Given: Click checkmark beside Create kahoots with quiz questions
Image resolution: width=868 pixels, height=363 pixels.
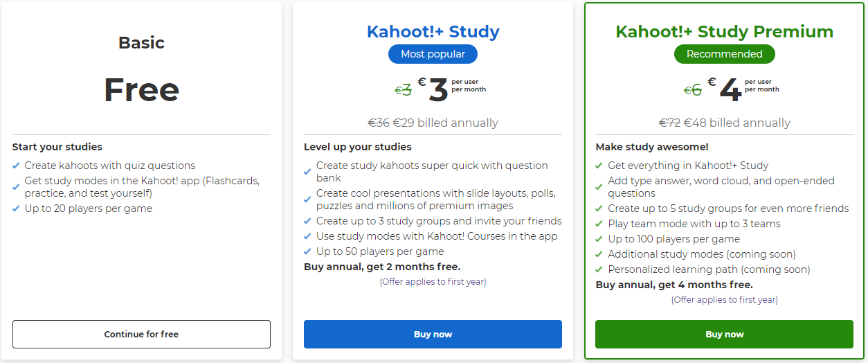Looking at the screenshot, I should pyautogui.click(x=16, y=166).
